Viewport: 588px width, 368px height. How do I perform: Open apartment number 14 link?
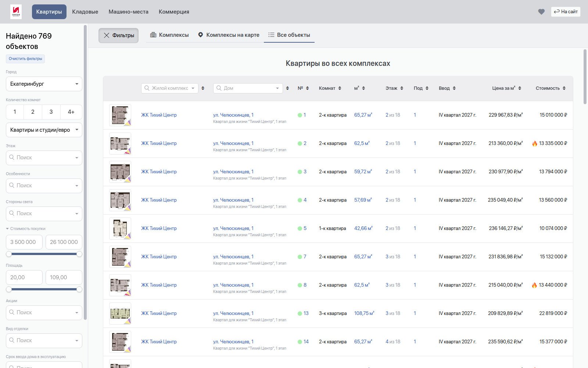(306, 342)
